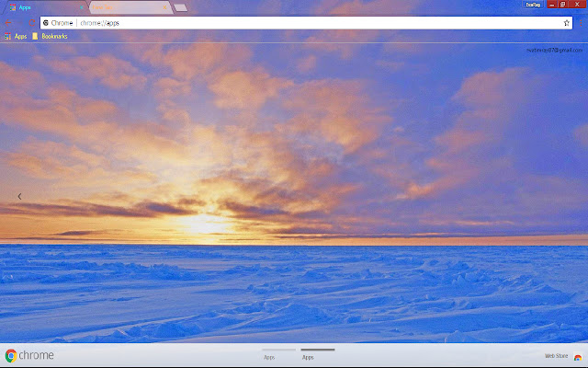
Task: Switch to the New Tab tab
Action: pyautogui.click(x=130, y=7)
